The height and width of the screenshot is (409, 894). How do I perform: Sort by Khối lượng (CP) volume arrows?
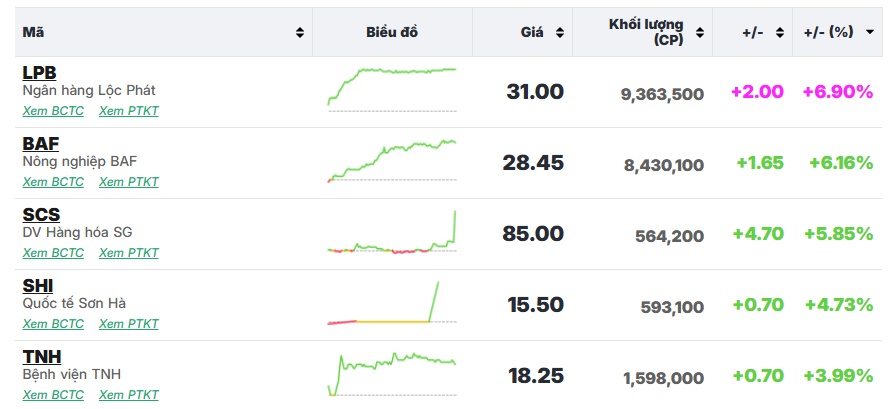click(700, 33)
